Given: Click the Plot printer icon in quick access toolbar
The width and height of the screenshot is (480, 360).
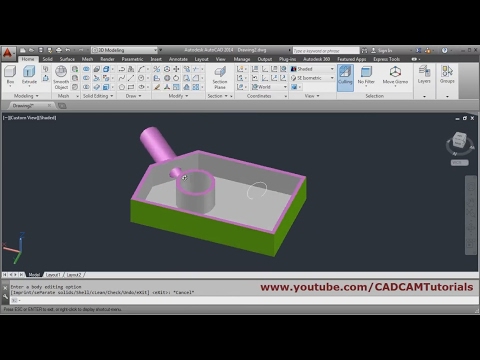Looking at the screenshot, I should click(59, 50).
